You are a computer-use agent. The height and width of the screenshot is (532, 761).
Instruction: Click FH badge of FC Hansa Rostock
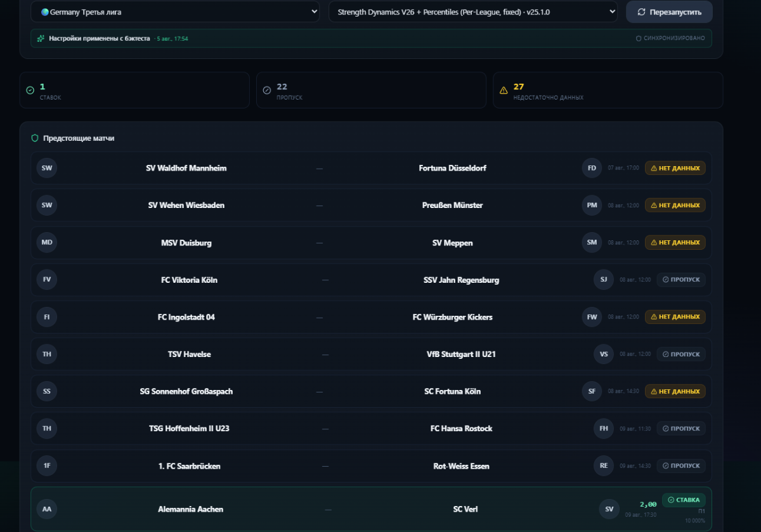tap(604, 429)
